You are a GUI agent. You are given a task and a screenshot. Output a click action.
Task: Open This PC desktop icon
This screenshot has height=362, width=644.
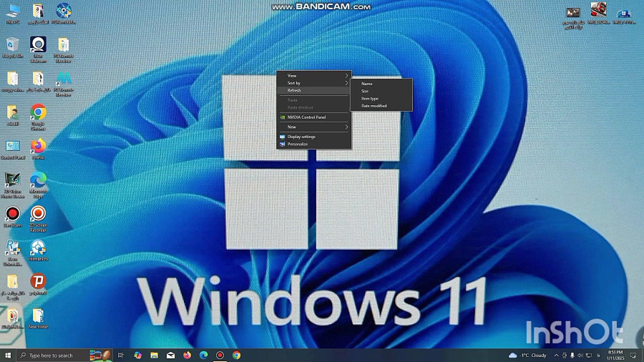coord(13,14)
